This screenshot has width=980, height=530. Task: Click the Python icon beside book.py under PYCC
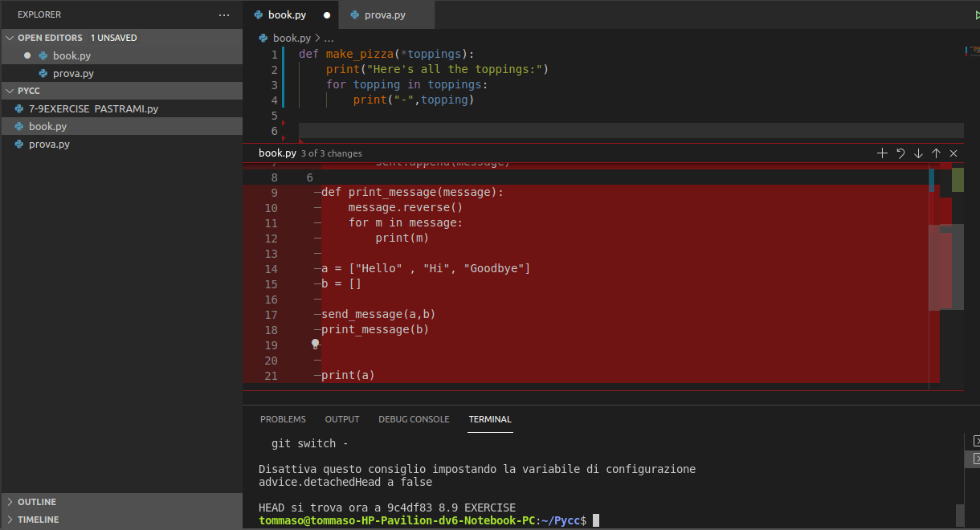click(18, 126)
